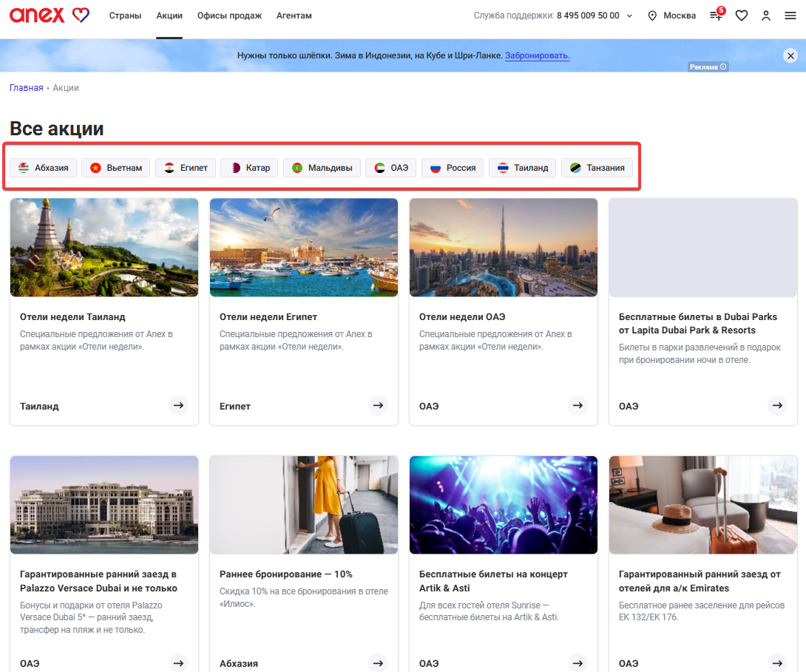Open the Отели недели ОАЭ Dubai thumbnail
Screen dimensions: 806x672
[504, 248]
